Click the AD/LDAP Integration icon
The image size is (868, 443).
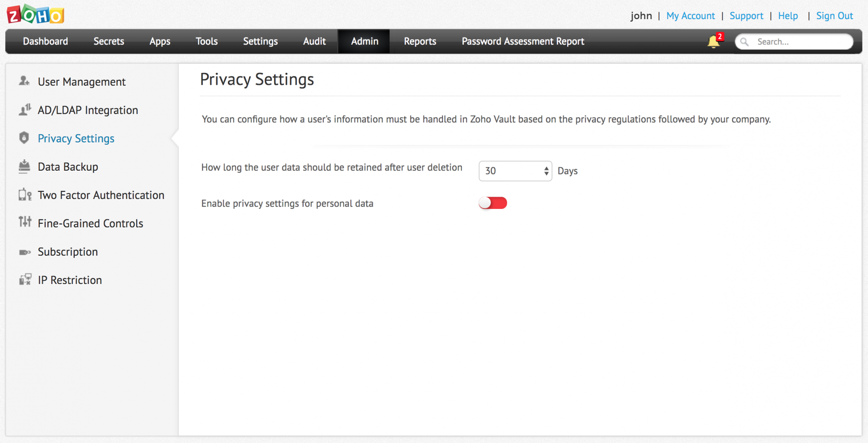tap(25, 110)
